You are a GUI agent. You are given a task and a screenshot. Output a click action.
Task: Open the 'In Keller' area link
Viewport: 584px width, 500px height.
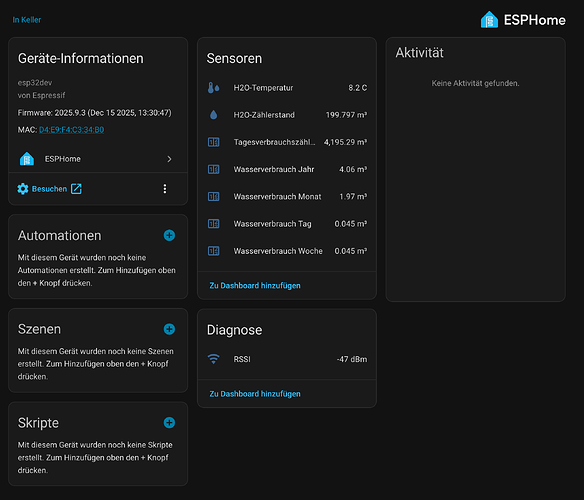pyautogui.click(x=27, y=20)
